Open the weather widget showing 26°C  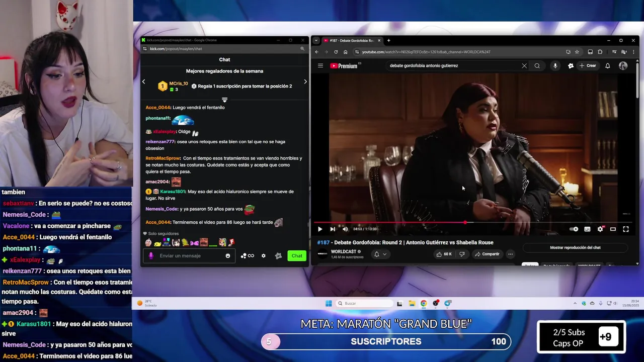pos(146,303)
